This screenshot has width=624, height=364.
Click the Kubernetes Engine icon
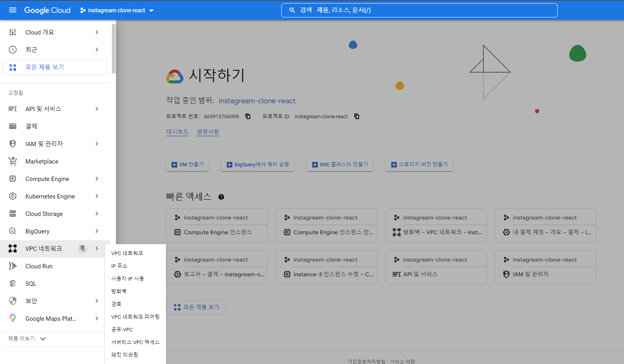(x=13, y=196)
